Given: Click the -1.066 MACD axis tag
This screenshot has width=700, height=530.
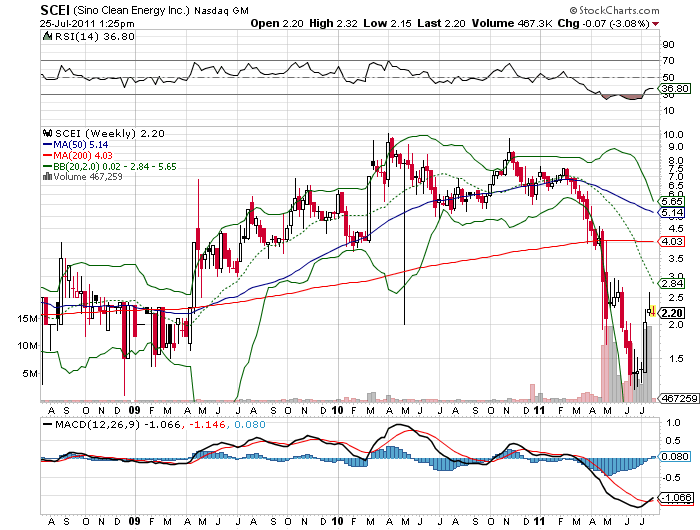Looking at the screenshot, I should pyautogui.click(x=676, y=498).
